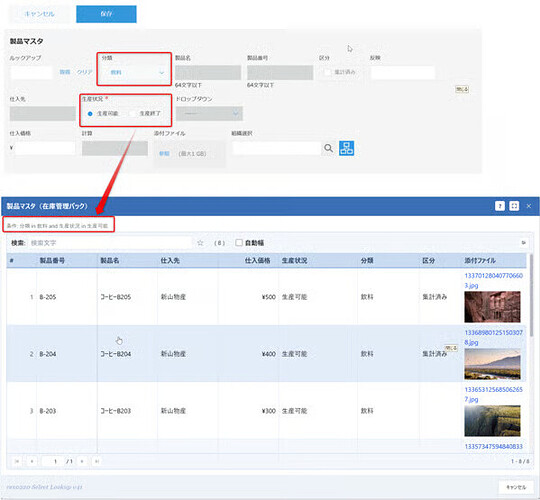Click the top キャンセル button

point(39,14)
